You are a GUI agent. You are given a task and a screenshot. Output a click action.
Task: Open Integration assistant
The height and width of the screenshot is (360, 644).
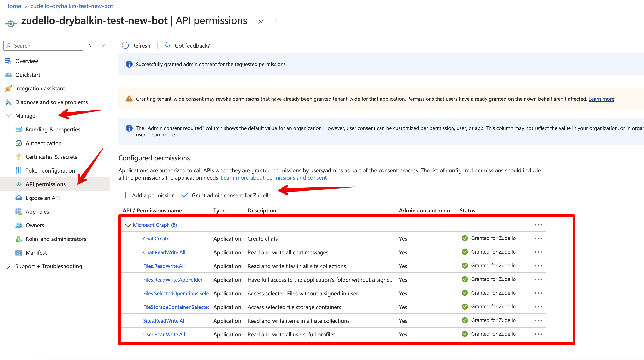click(x=40, y=89)
